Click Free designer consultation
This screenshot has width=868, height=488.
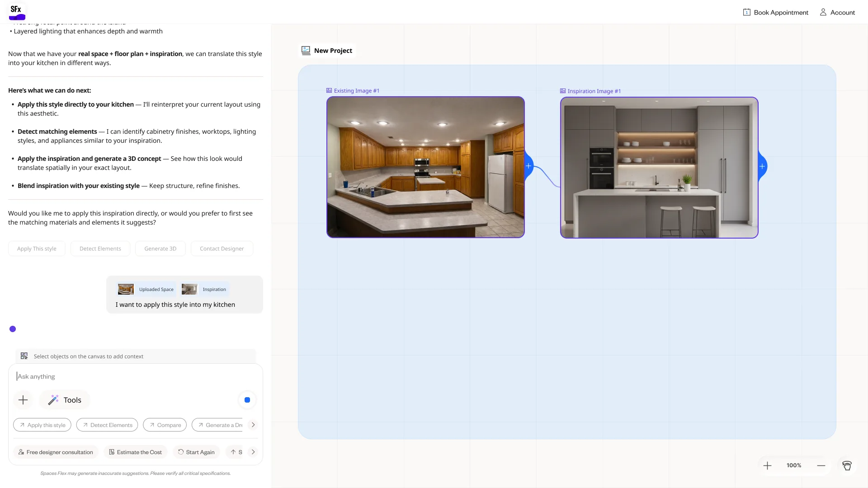(56, 452)
